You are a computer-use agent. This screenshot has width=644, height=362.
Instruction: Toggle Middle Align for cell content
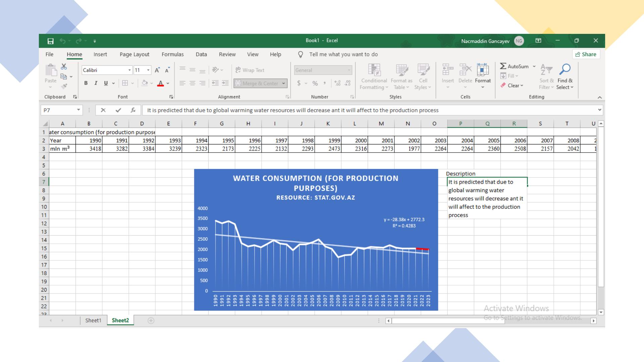(193, 70)
